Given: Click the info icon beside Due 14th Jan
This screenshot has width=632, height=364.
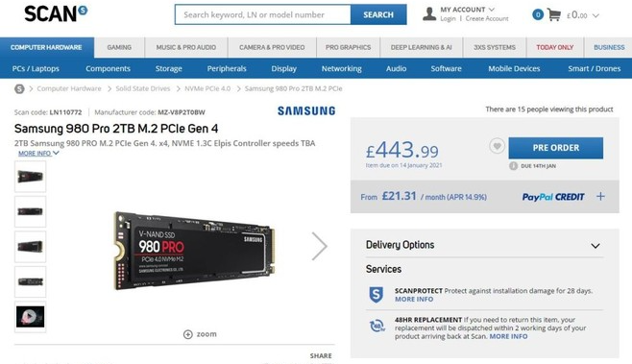Looking at the screenshot, I should [x=513, y=166].
